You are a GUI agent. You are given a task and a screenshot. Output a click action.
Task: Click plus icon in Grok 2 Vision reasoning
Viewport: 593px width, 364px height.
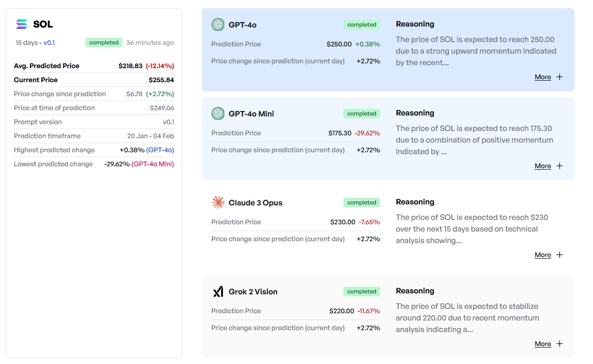(x=560, y=344)
